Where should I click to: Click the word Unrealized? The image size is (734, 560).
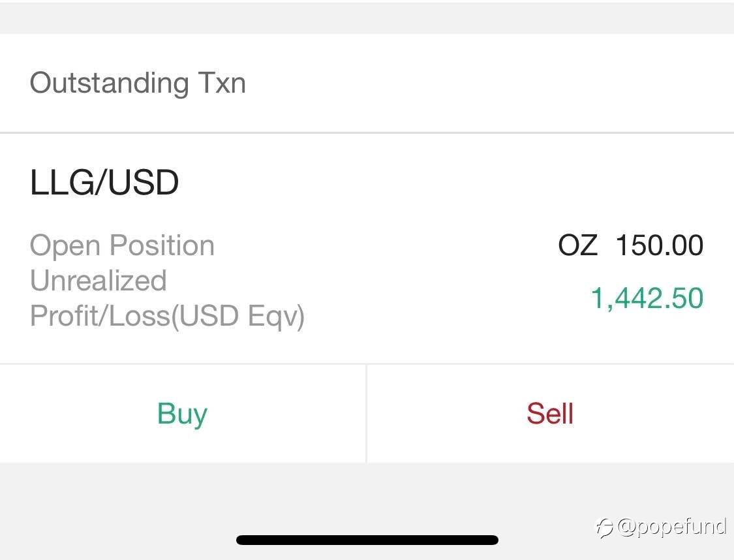point(99,281)
